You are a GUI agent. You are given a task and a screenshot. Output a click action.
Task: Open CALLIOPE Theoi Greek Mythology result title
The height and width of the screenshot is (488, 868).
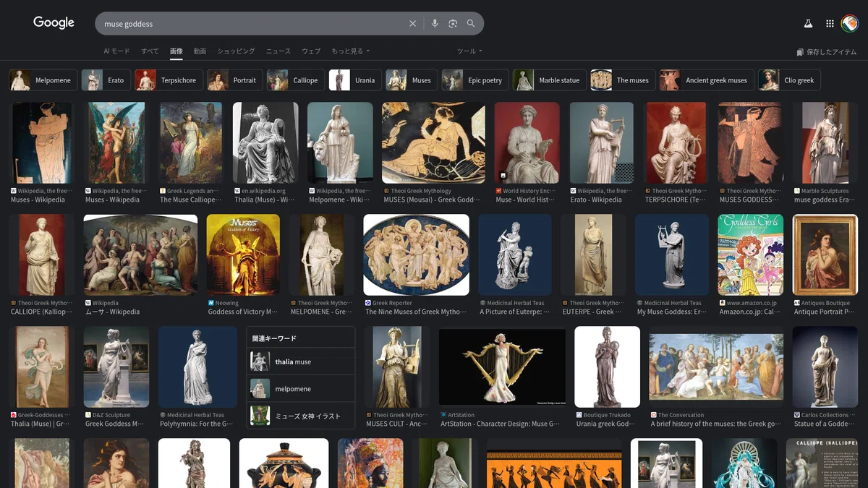click(x=42, y=312)
